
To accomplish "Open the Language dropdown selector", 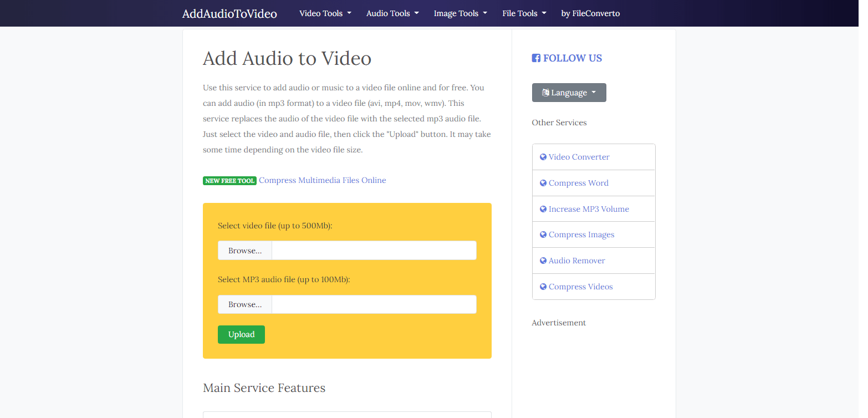I will click(x=569, y=93).
